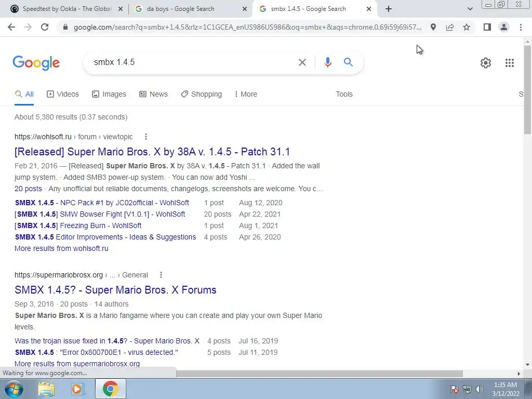Click the scroll right arrow of horizontal scrollbar
The image size is (532, 399).
point(519,374)
